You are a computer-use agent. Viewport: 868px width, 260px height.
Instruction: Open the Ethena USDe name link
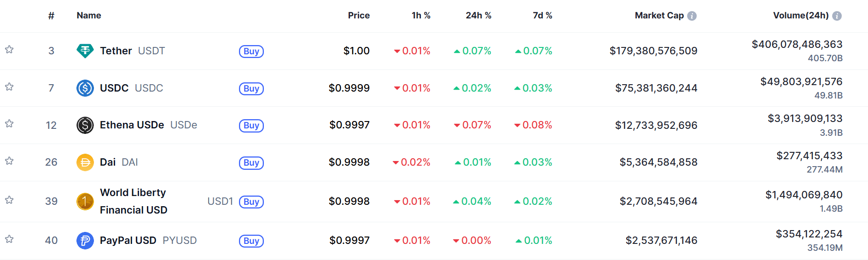(x=132, y=125)
